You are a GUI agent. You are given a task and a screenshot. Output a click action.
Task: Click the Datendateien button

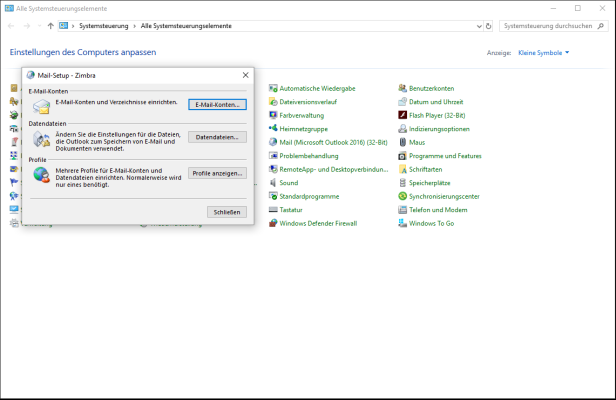216,137
